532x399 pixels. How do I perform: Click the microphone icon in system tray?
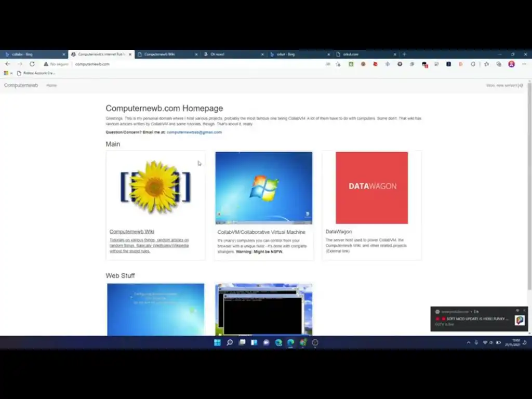(476, 343)
